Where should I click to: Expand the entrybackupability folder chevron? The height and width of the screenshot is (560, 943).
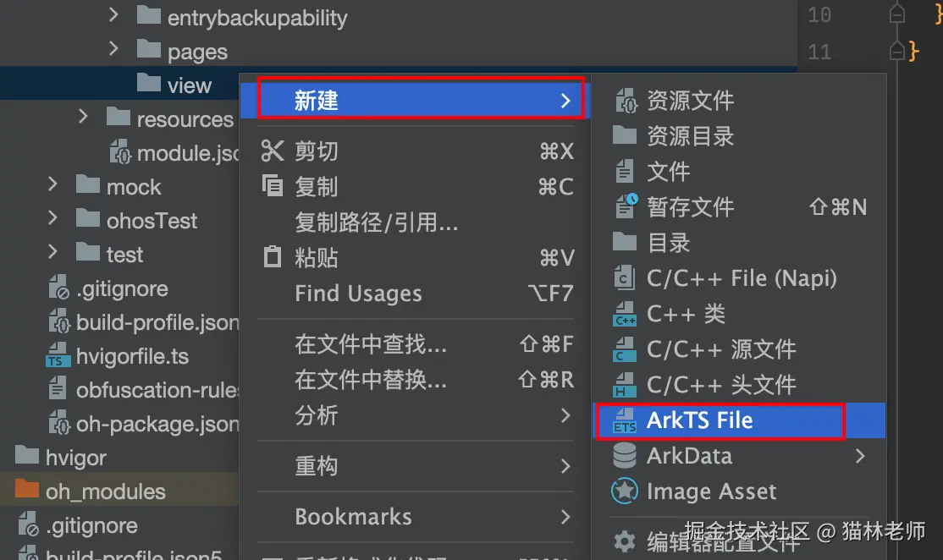point(113,14)
